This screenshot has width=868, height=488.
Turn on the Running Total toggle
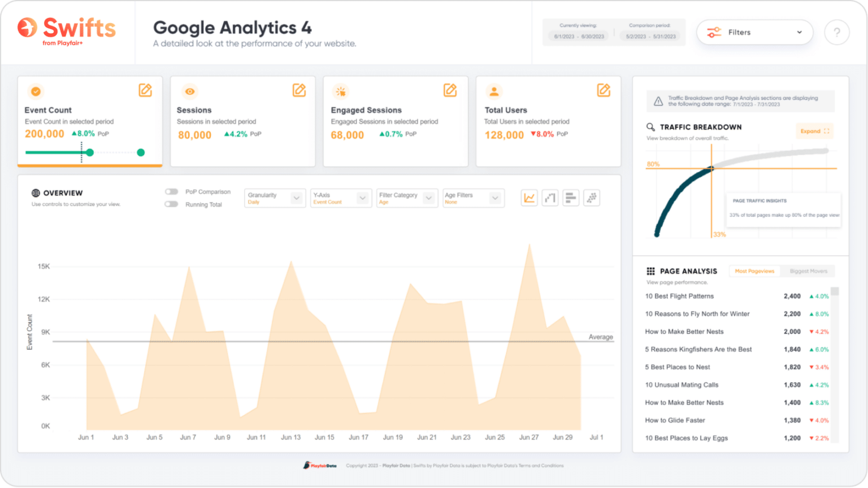click(x=171, y=204)
